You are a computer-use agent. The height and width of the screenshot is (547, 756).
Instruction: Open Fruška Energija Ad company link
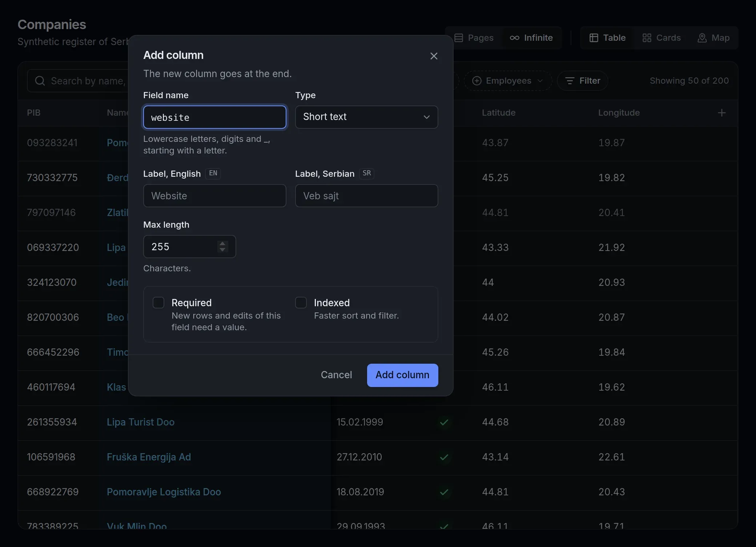(149, 457)
